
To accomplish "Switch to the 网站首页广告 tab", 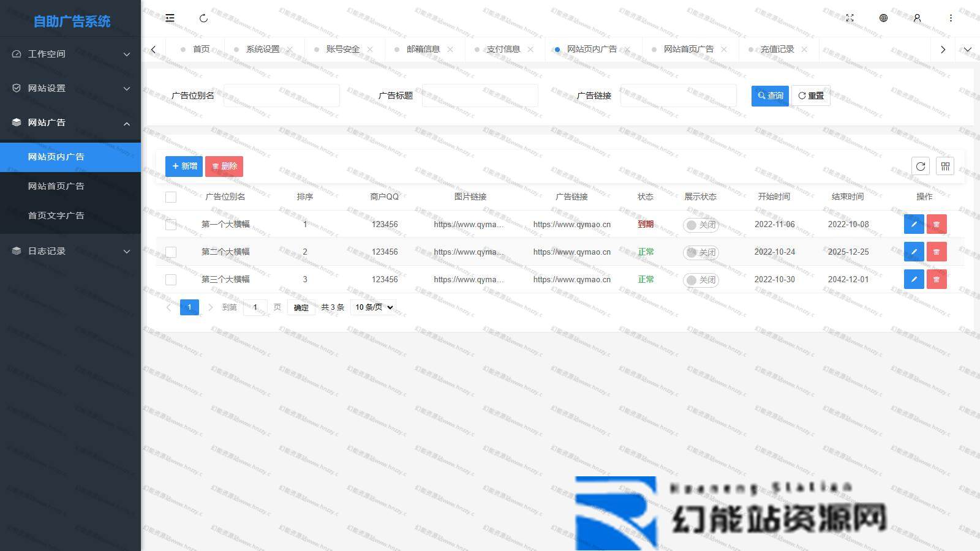I will click(x=688, y=49).
